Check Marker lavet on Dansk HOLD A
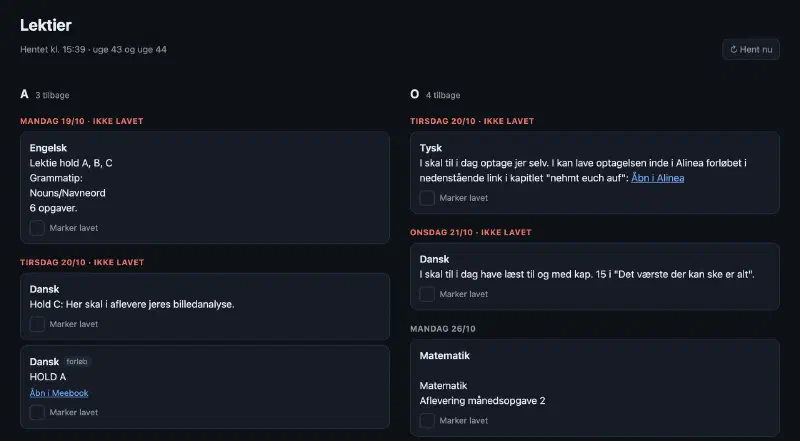Viewport: 800px width, 441px height. click(37, 412)
